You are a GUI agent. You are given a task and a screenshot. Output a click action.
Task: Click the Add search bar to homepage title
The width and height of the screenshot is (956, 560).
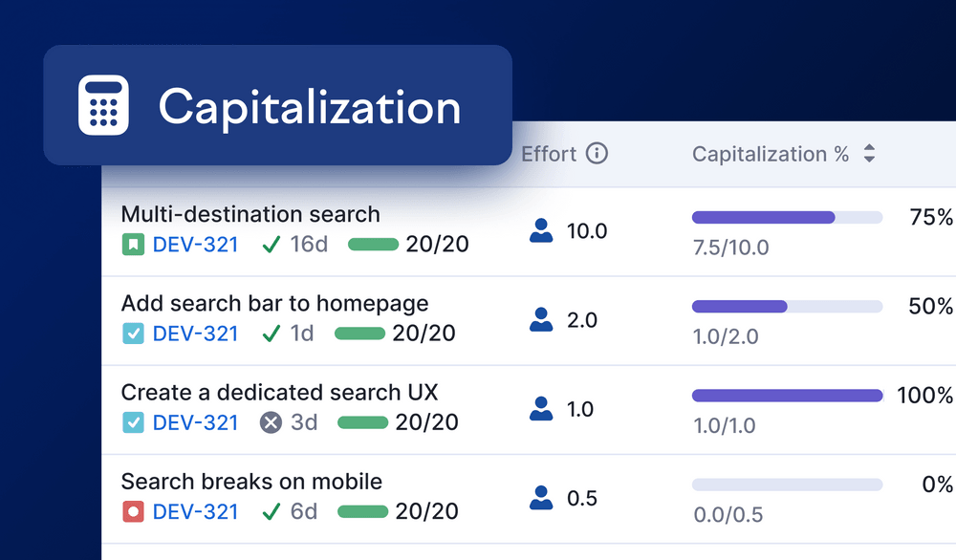[274, 304]
